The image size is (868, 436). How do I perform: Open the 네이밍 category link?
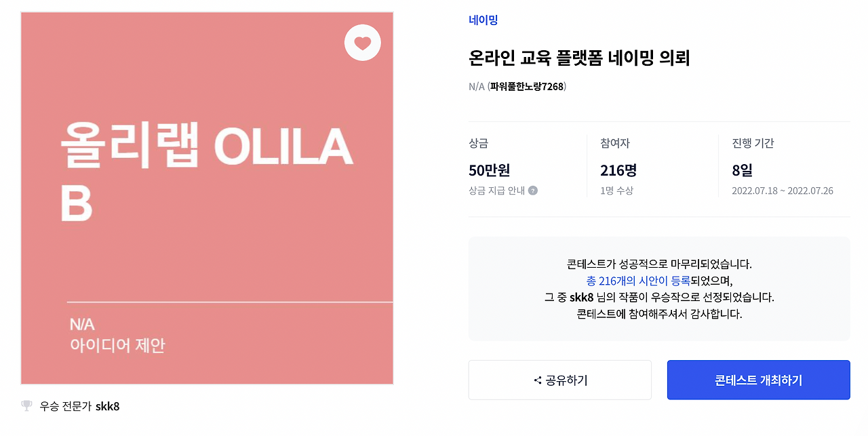(x=484, y=20)
